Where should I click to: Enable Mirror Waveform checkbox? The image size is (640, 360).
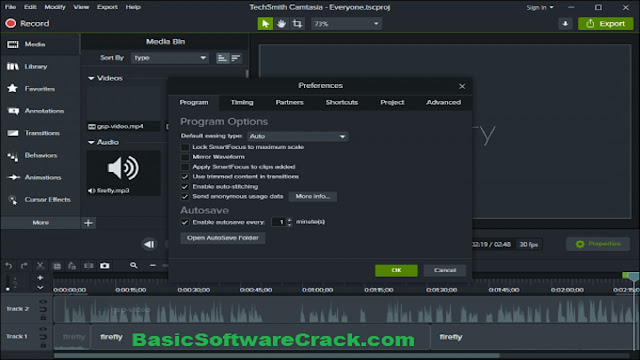point(185,157)
